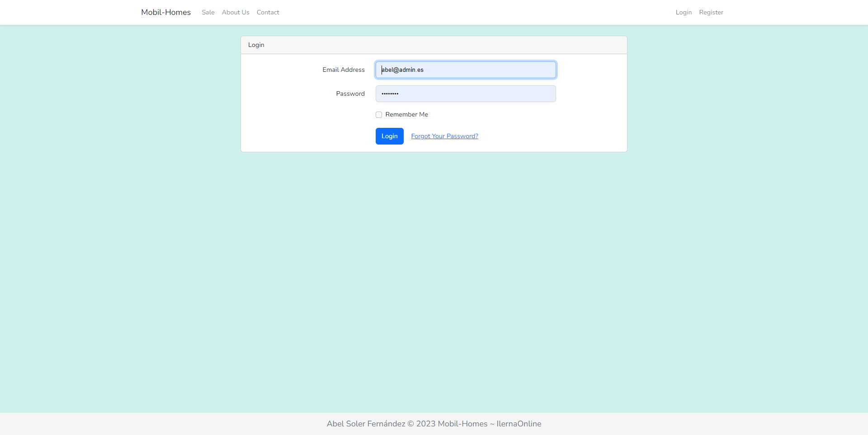Click the Password field label

[x=350, y=94]
